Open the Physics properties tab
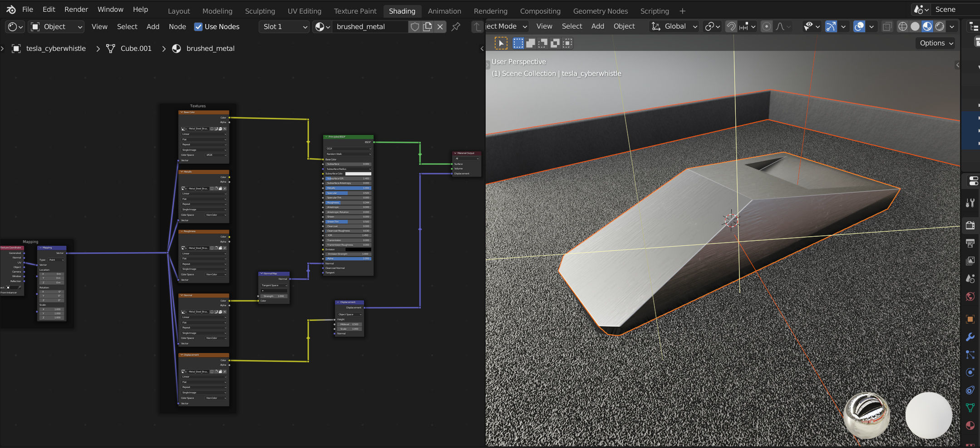This screenshot has height=448, width=980. [970, 372]
